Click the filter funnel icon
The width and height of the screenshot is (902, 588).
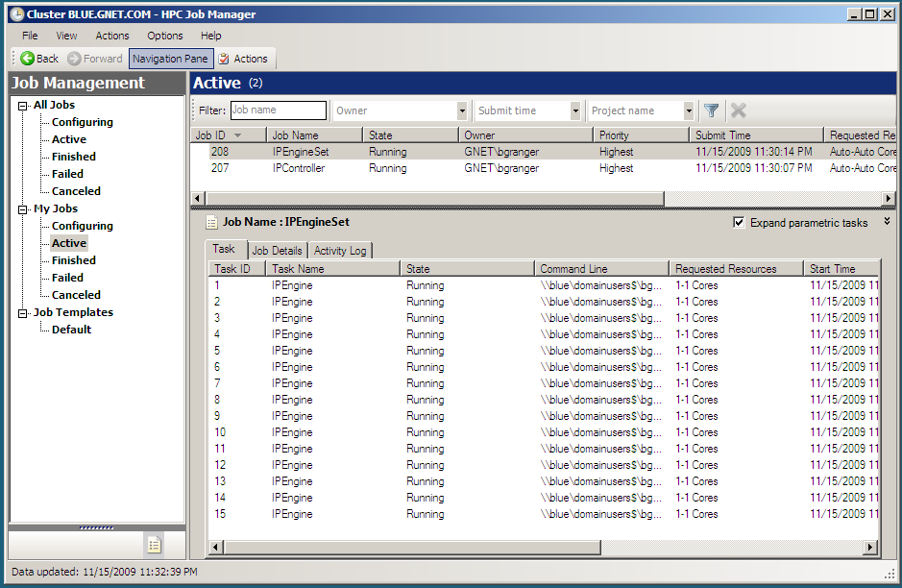(x=711, y=110)
